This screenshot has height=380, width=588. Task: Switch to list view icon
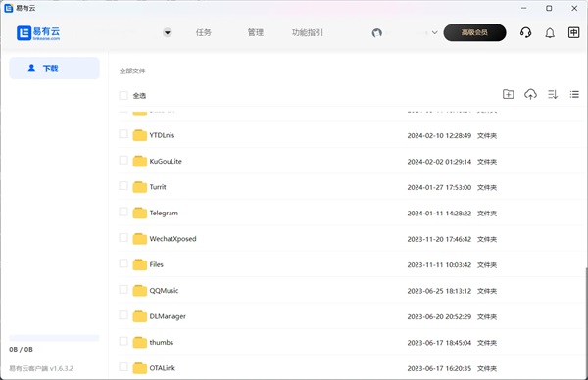click(574, 94)
